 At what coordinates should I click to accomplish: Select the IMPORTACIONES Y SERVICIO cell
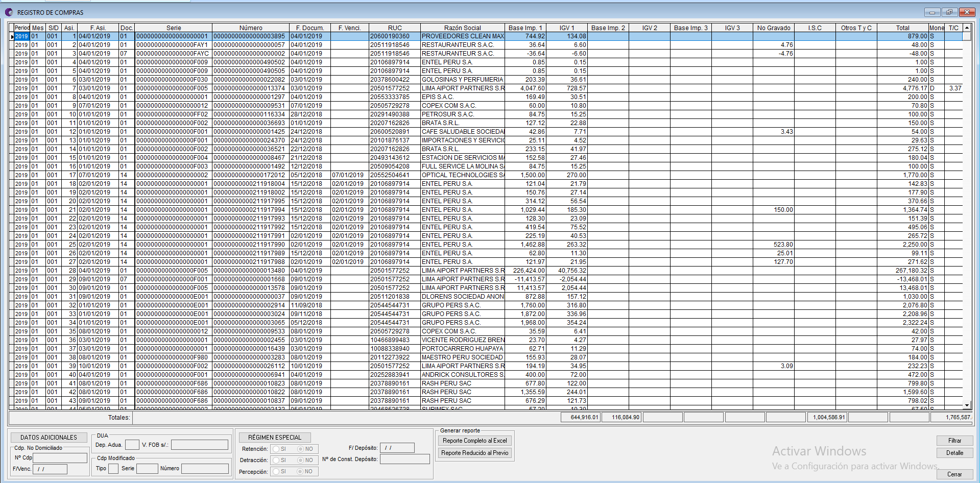pyautogui.click(x=463, y=140)
